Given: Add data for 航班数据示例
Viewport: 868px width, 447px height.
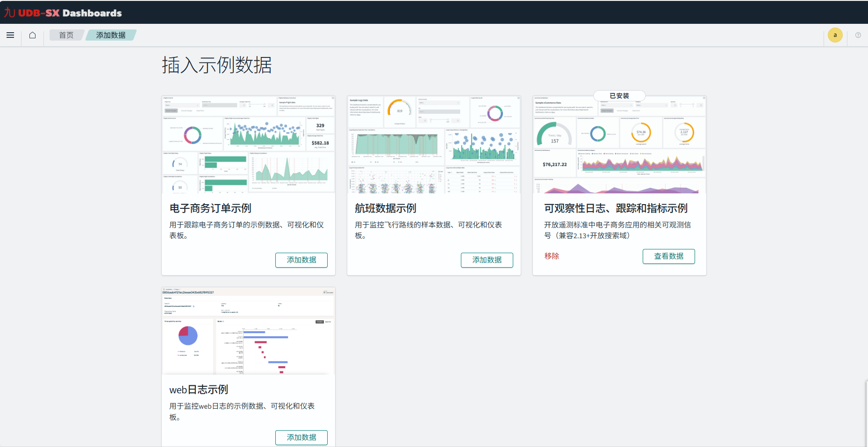Looking at the screenshot, I should [487, 260].
